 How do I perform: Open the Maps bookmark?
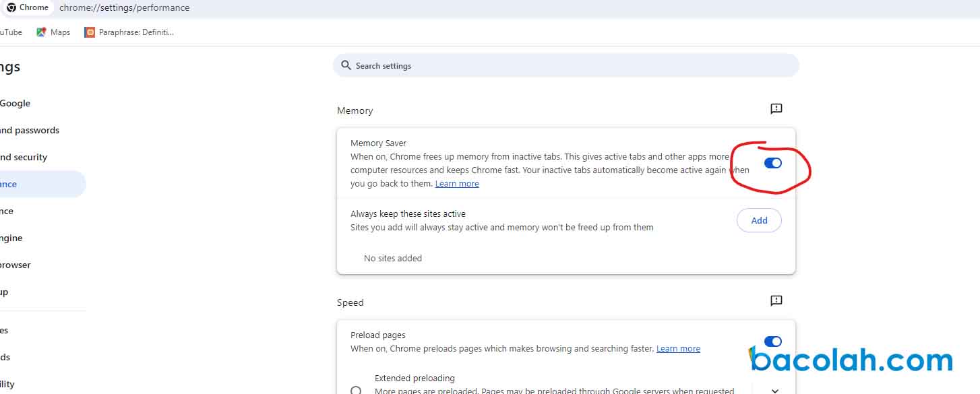[x=53, y=32]
